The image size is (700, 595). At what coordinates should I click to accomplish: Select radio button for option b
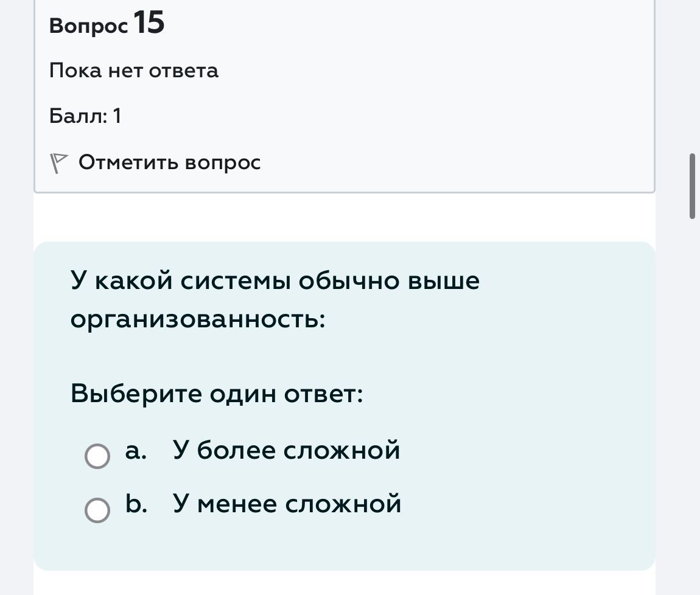pos(97,510)
